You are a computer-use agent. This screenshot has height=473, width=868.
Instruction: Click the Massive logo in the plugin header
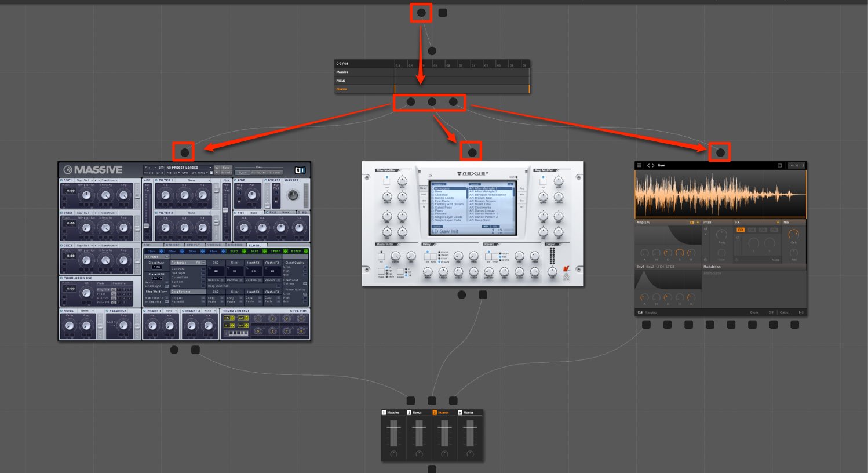coord(93,170)
